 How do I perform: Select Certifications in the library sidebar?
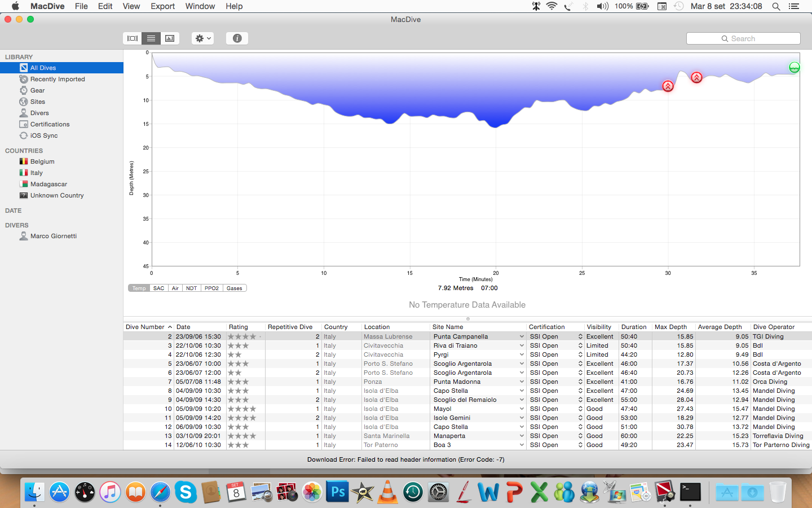pos(50,124)
